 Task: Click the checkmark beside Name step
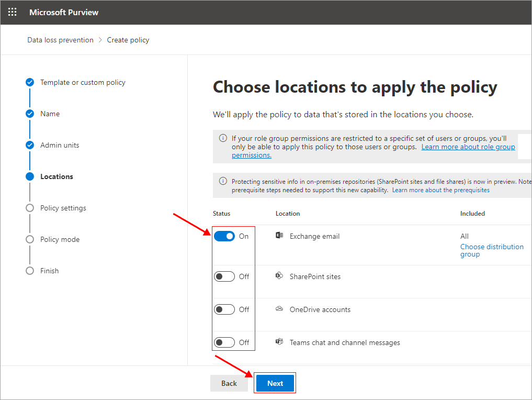click(x=30, y=114)
